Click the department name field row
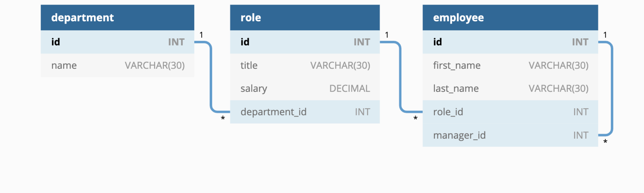This screenshot has width=644, height=193. pyautogui.click(x=117, y=66)
